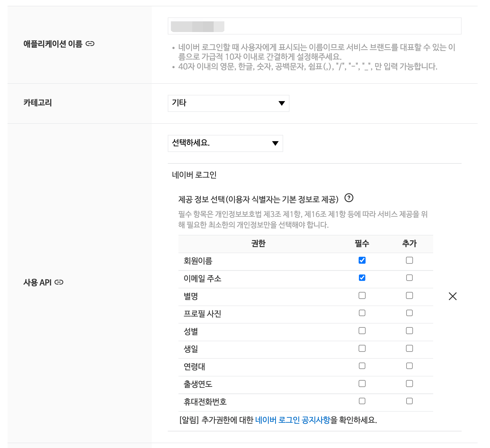
Task: Uncheck 필수 checkbox for 이메일 주소
Action: point(362,278)
